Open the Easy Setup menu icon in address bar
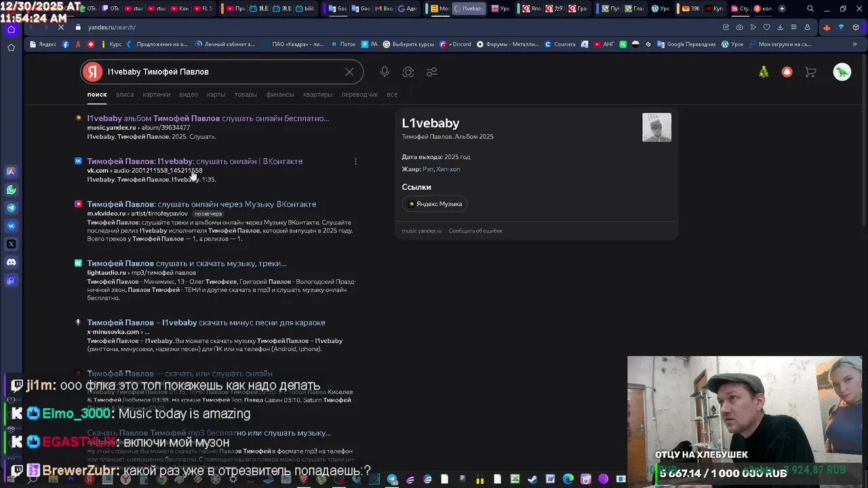Screen dimensions: 868x488 pos(793,27)
